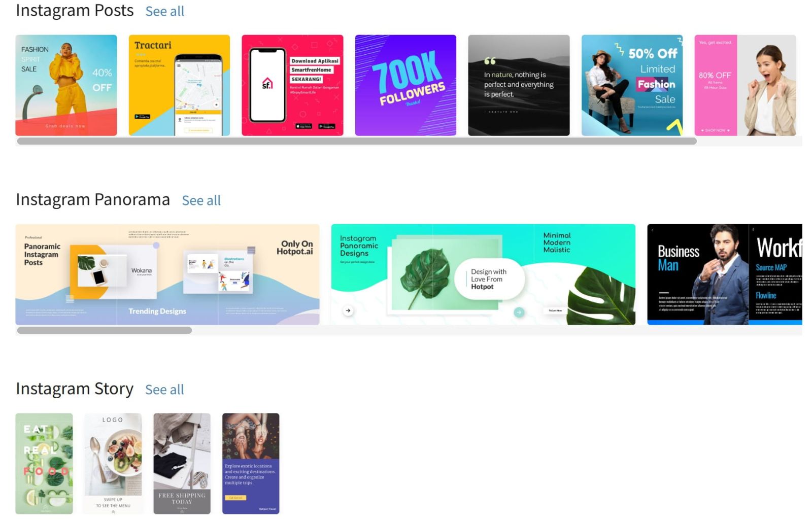812x523 pixels.
Task: Open the Panoramic Instagram Posts Trending Designs template
Action: click(x=167, y=274)
